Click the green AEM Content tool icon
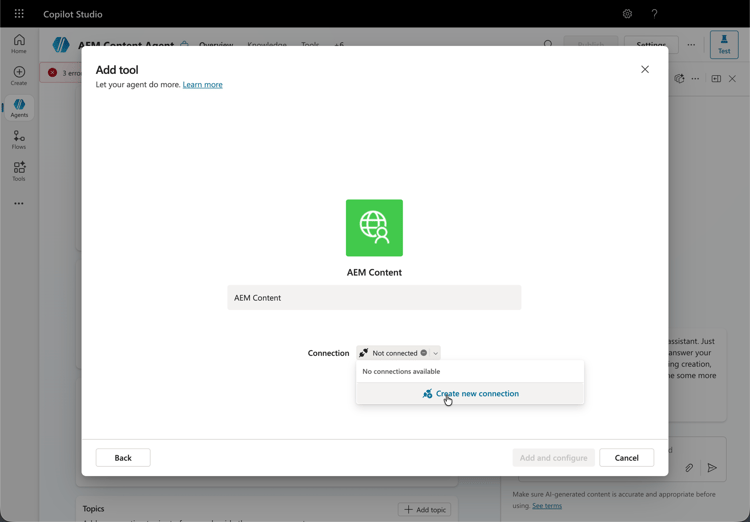This screenshot has height=522, width=750. 374,228
